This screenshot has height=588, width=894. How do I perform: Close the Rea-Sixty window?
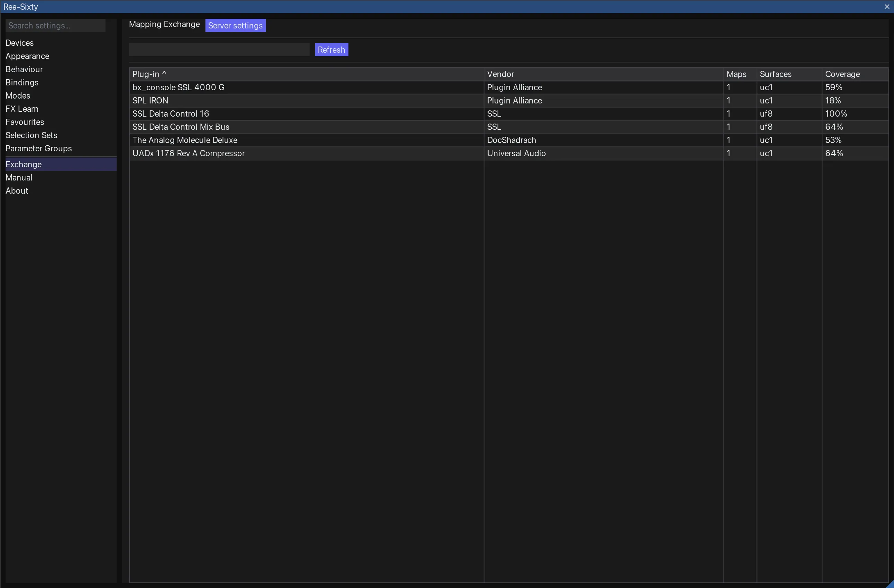pyautogui.click(x=887, y=6)
